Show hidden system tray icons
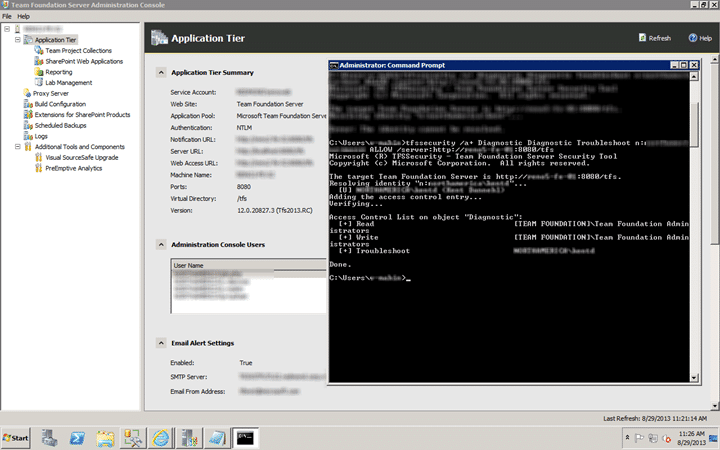The height and width of the screenshot is (450, 720). 628,438
